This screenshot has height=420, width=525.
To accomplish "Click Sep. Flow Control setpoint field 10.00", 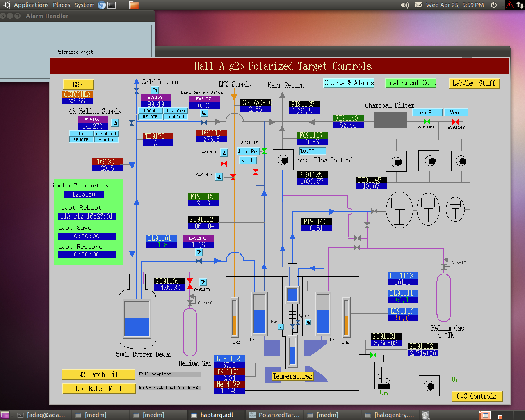I will pyautogui.click(x=313, y=151).
